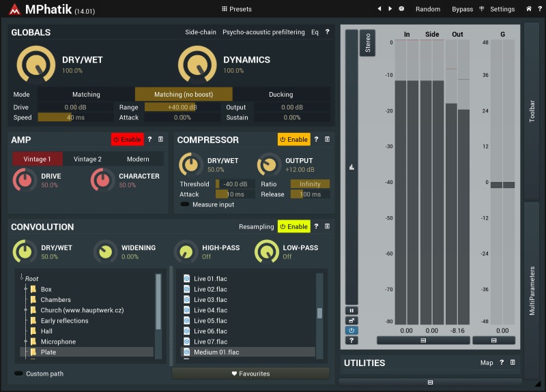Click the meter pause button

(x=351, y=310)
